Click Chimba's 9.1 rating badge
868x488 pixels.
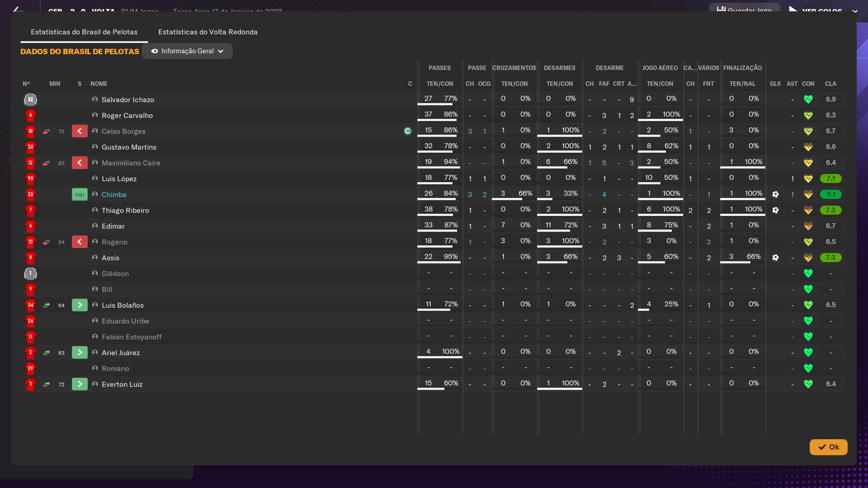coord(830,194)
